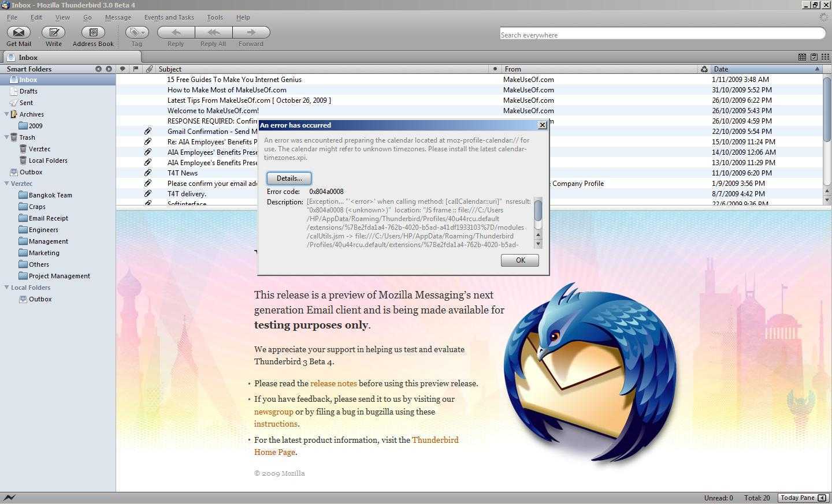Toggle the Today Pane button
Image resolution: width=832 pixels, height=504 pixels.
[803, 498]
